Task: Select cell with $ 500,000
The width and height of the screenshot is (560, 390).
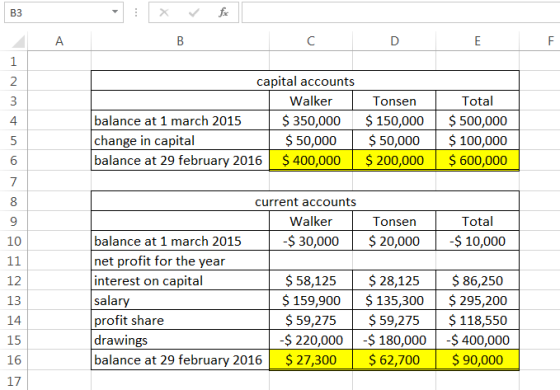Action: (478, 121)
